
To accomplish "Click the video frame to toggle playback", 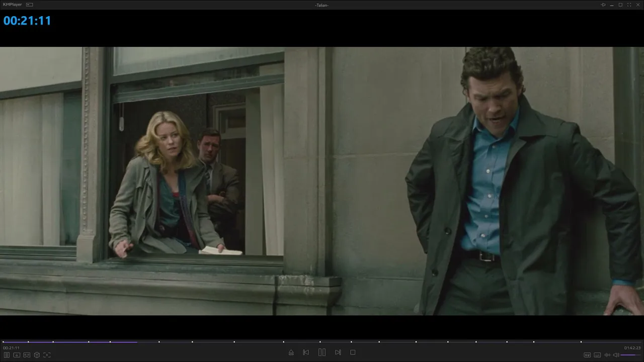I will 322,181.
